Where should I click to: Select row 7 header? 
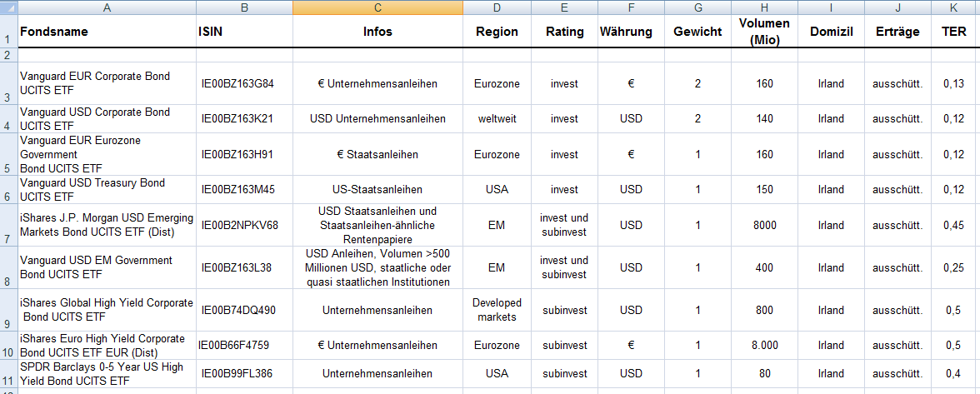[8, 225]
